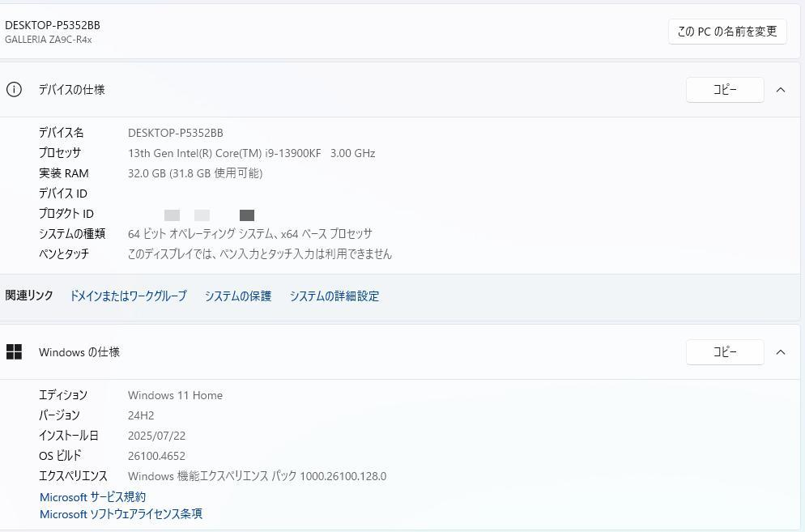Open ドメインまたはワークグループ link

pos(128,296)
